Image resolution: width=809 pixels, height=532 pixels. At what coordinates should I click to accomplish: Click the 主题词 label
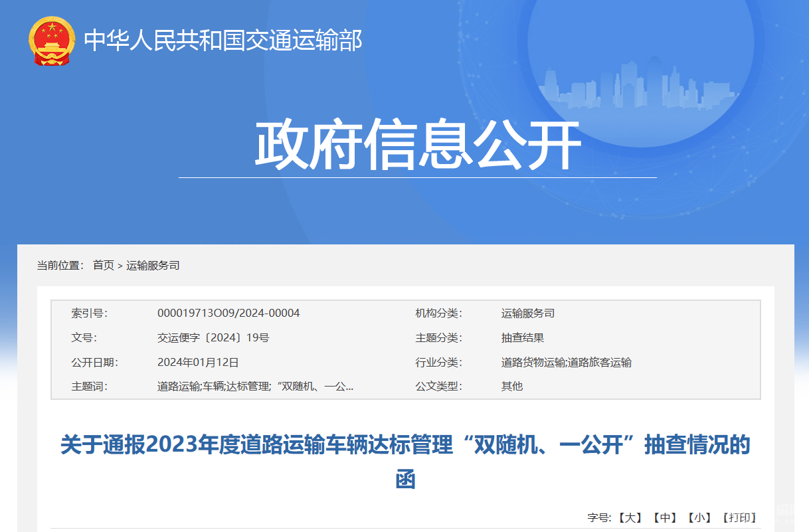coord(90,386)
